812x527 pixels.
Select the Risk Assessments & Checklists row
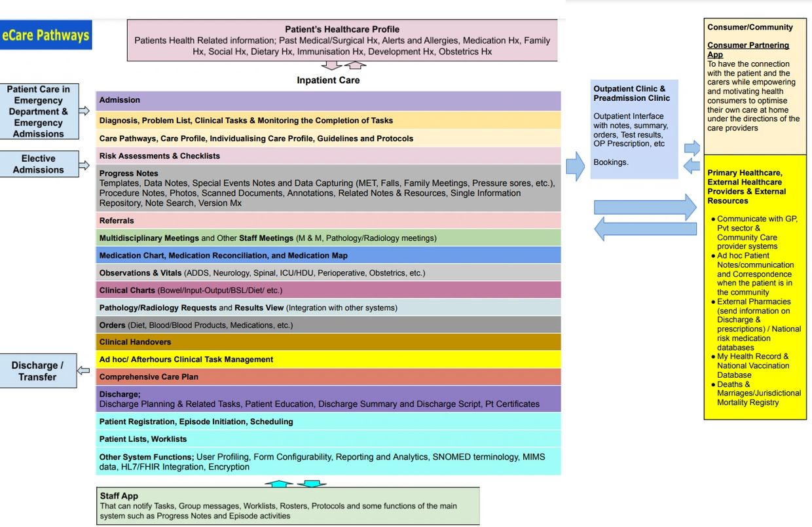(x=328, y=156)
